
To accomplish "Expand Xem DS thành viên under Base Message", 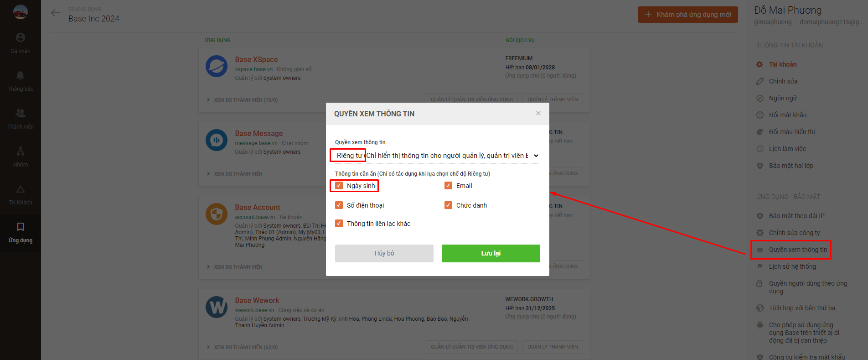I will 235,174.
